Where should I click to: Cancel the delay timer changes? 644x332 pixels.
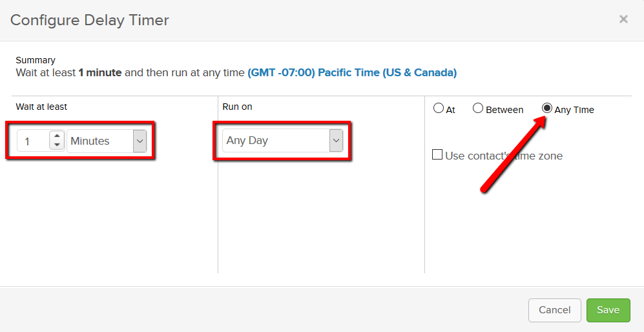click(554, 310)
